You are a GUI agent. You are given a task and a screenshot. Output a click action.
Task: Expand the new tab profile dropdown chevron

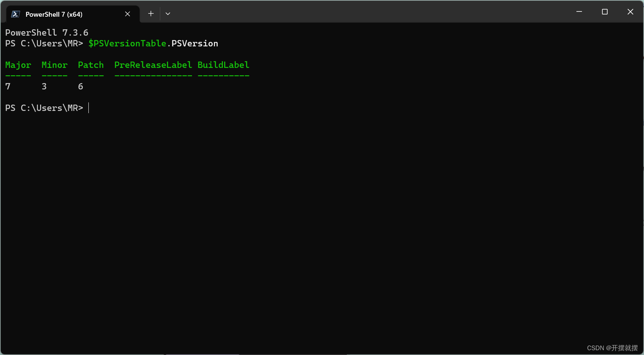point(168,14)
